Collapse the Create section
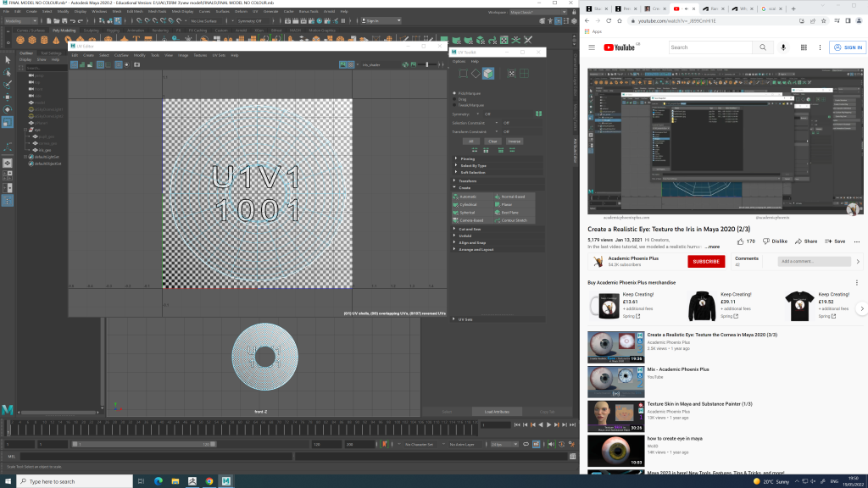Image resolution: width=868 pixels, height=488 pixels. [x=497, y=187]
